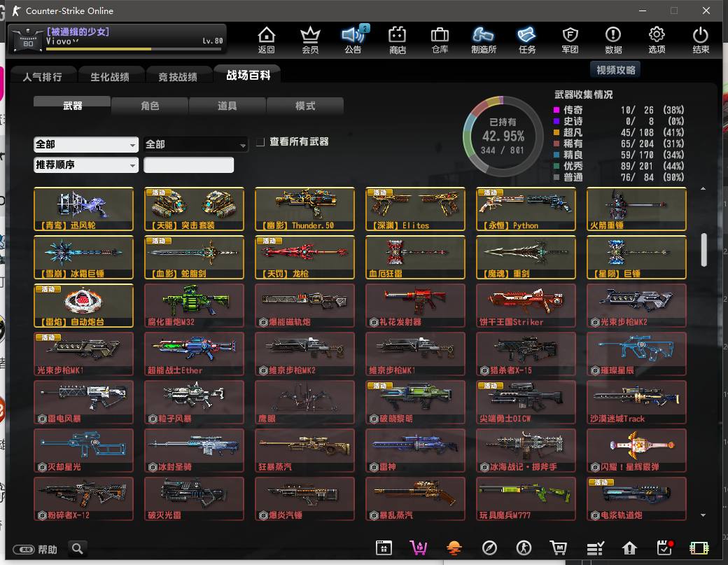Click the compass icon in bottom bar
This screenshot has width=728, height=565.
click(489, 548)
